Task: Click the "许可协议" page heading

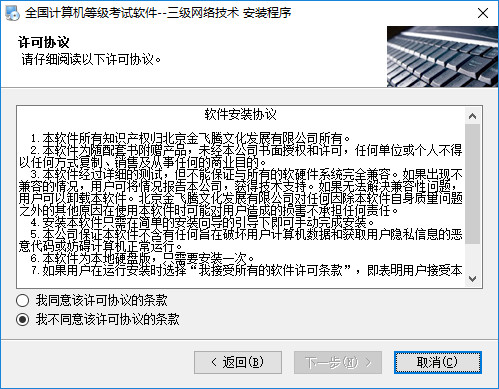Action: tap(44, 42)
